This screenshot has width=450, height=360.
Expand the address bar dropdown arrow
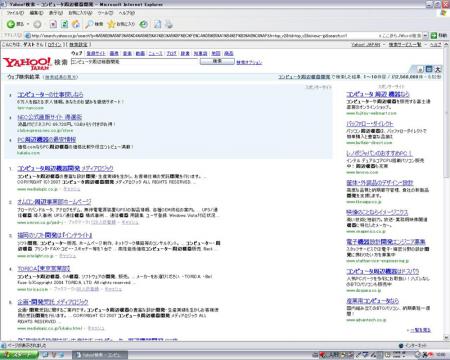tap(425, 35)
